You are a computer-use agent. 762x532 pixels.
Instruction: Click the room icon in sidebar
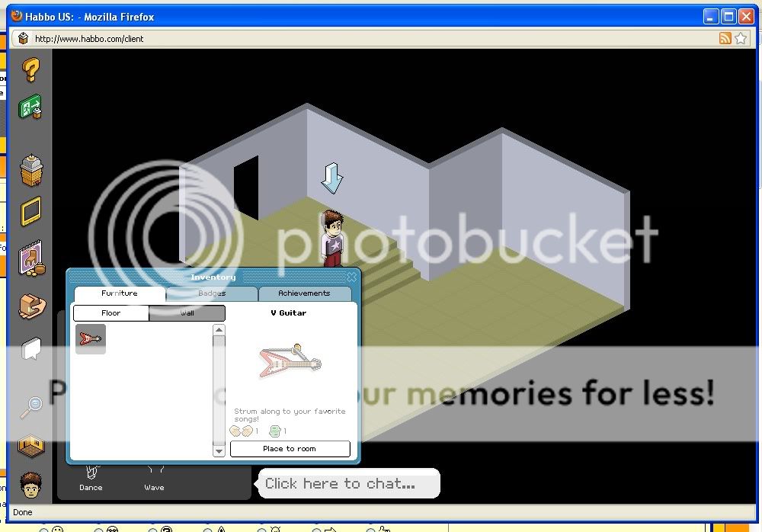[x=30, y=445]
